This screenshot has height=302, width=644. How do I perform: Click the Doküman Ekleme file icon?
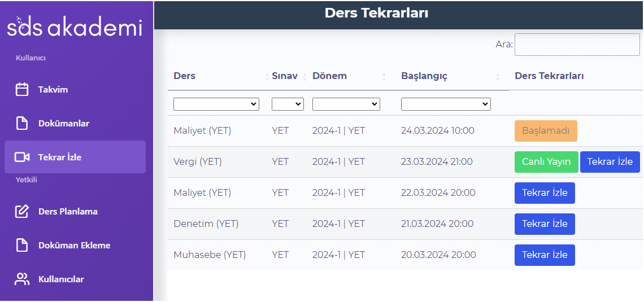tap(22, 246)
